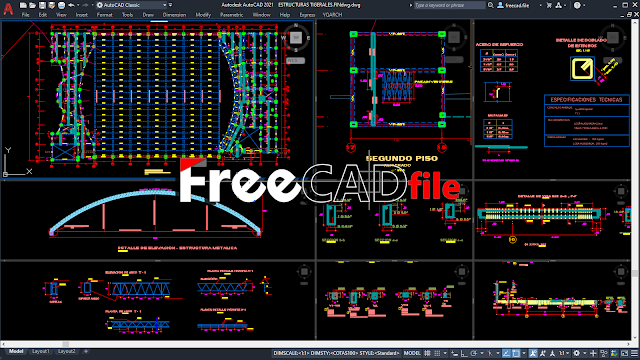
Task: Click the Help question mark icon
Action: (x=577, y=5)
